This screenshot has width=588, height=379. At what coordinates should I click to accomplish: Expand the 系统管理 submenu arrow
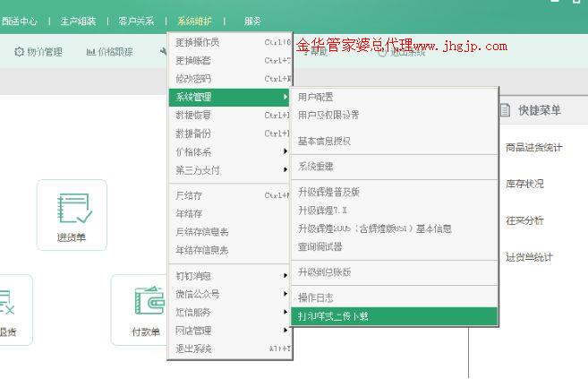pyautogui.click(x=285, y=97)
